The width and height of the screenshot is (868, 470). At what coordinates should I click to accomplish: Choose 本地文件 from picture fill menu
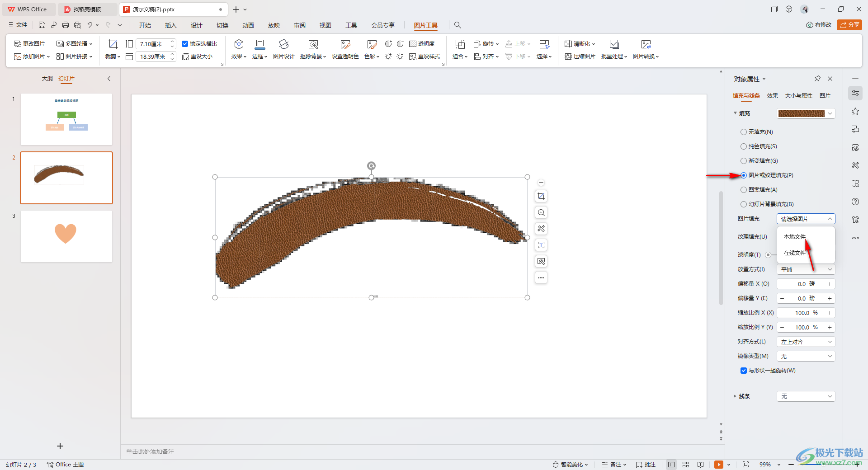[x=795, y=237]
